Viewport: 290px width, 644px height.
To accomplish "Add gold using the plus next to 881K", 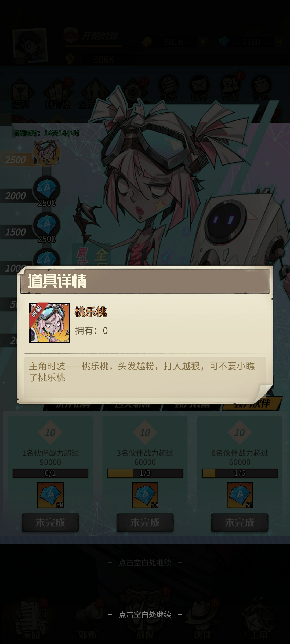I will click(x=203, y=42).
